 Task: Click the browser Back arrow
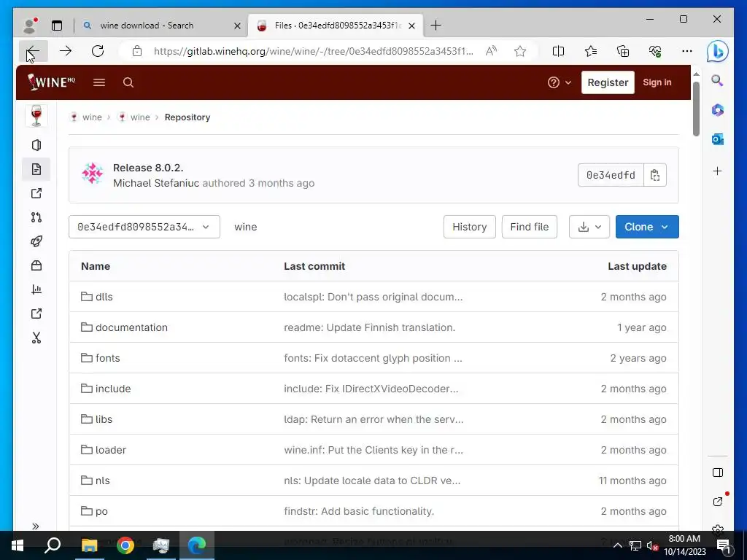(34, 51)
